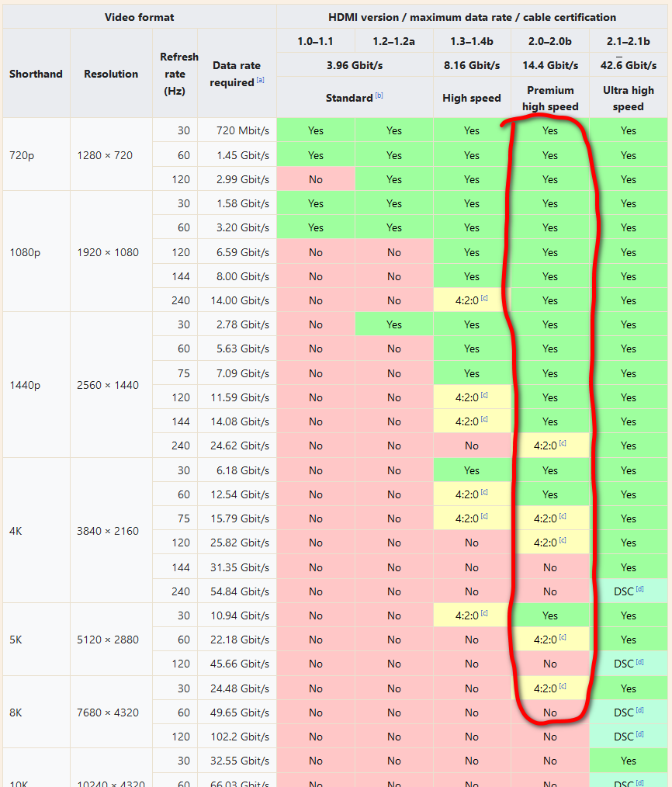This screenshot has height=787, width=672.
Task: Click the "Yes" cell under 2.1–2.1b in 31.35 Gbit/s row
Action: tap(629, 567)
